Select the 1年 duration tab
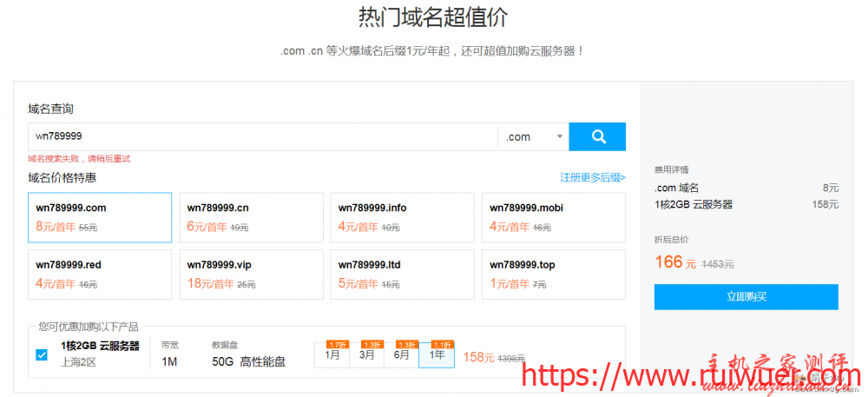Viewport: 868px width, 397px height. click(x=437, y=355)
